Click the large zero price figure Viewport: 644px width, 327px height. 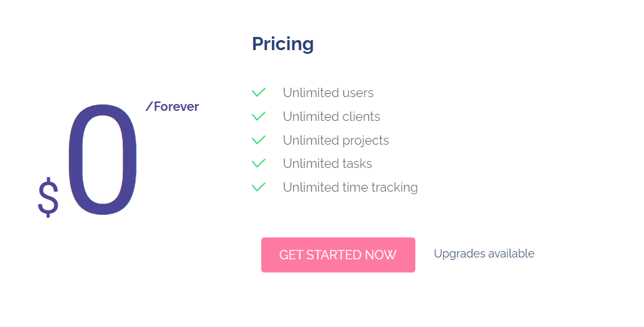tap(103, 160)
